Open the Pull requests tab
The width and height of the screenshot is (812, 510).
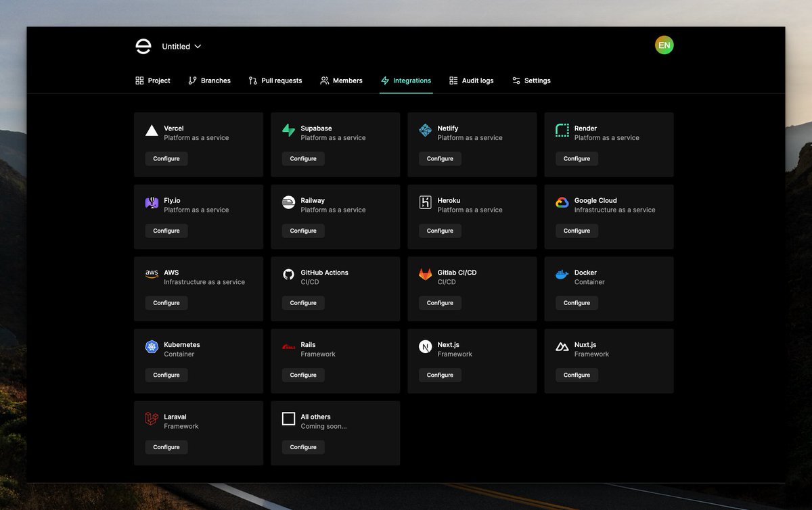275,80
